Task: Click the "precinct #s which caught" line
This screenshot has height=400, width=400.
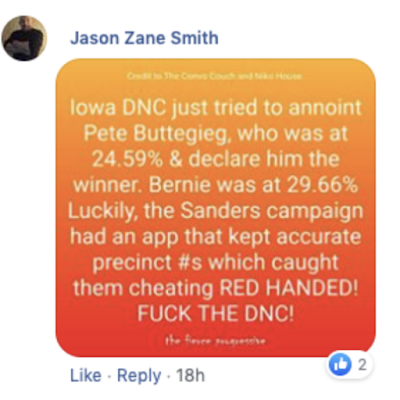Action: 215,263
